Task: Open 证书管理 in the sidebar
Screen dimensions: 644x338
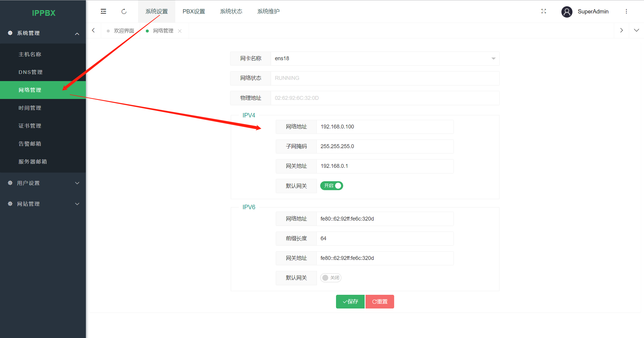Action: [x=43, y=126]
